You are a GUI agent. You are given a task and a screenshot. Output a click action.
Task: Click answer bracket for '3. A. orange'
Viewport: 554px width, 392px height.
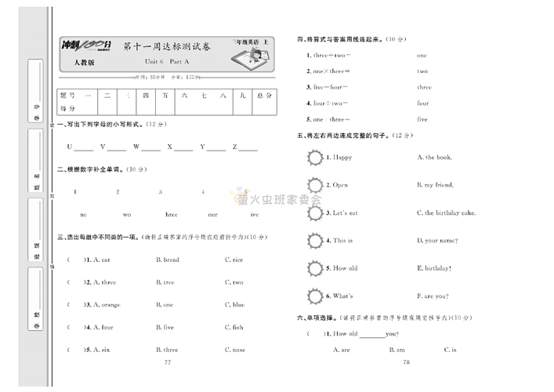tap(76, 305)
